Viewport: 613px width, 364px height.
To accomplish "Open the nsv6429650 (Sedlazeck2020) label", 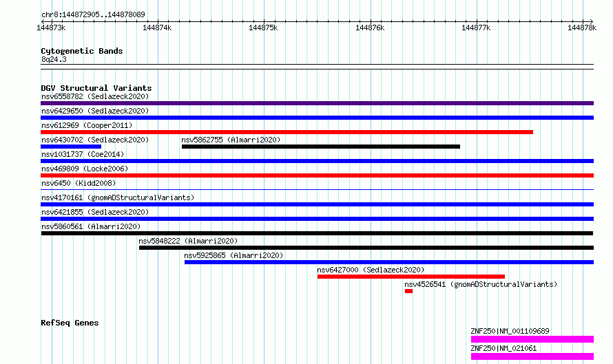I will [x=95, y=111].
